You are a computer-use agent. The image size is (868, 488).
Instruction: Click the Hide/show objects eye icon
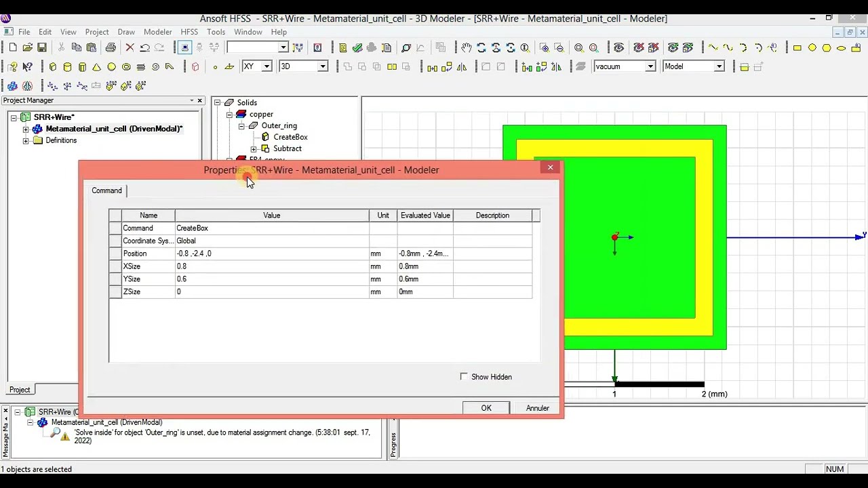click(x=618, y=47)
